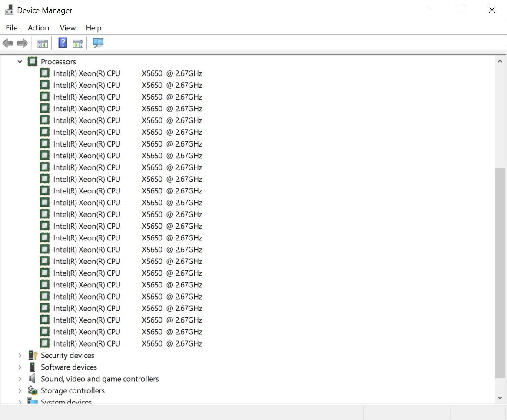Click the Back arrow toolbar icon
This screenshot has width=507, height=420.
click(7, 43)
